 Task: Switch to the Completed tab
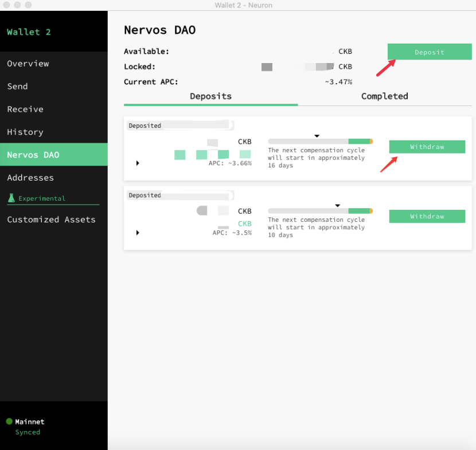point(384,96)
